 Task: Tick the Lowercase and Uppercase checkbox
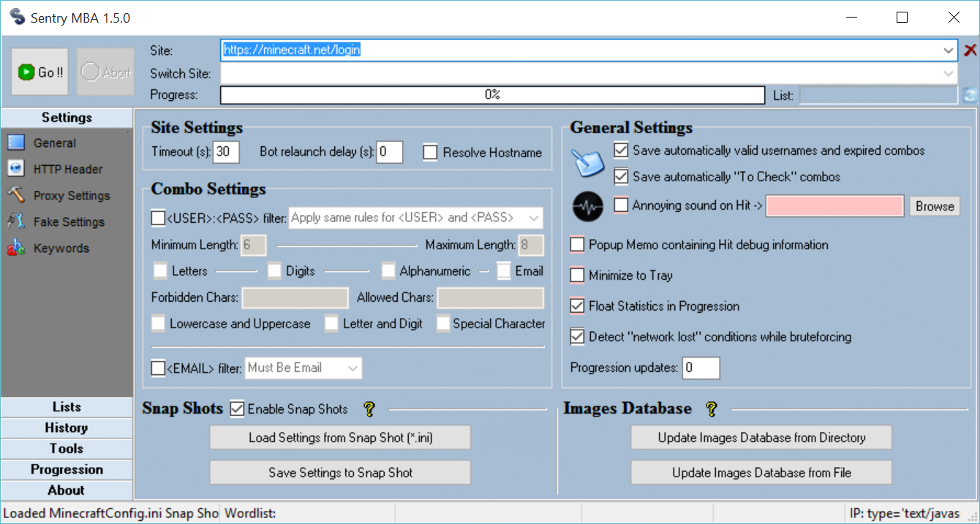click(x=159, y=324)
